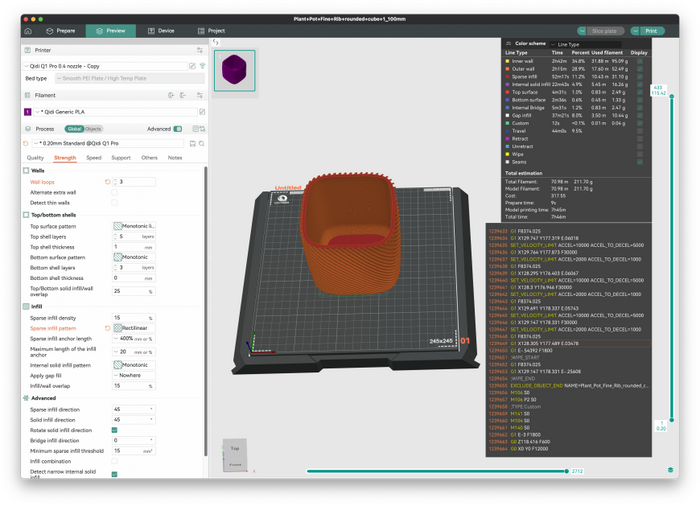Screen dimensions: 700x506
Task: Open filament section settings icon
Action: 201,95
